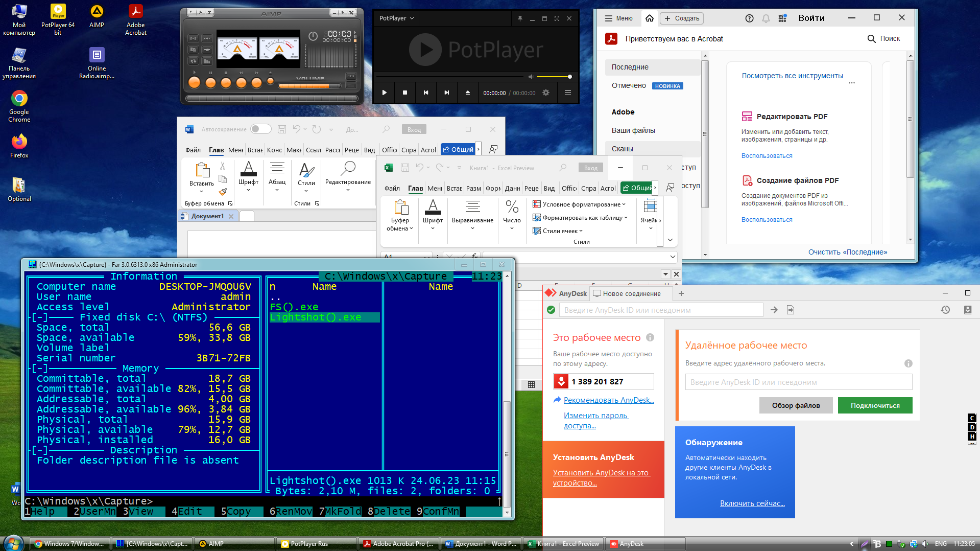Click the PotPlayer settings gear icon

546,93
